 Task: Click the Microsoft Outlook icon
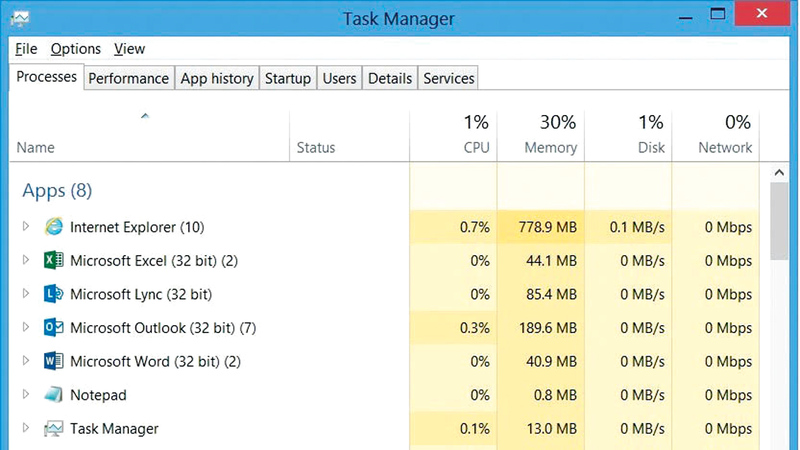coord(54,328)
